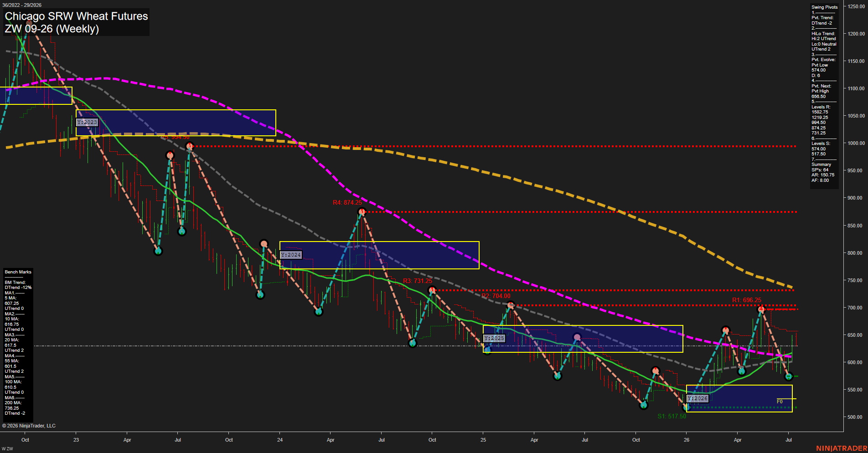Click the 1582.75 resistance level in Swing Pivots

coord(820,112)
